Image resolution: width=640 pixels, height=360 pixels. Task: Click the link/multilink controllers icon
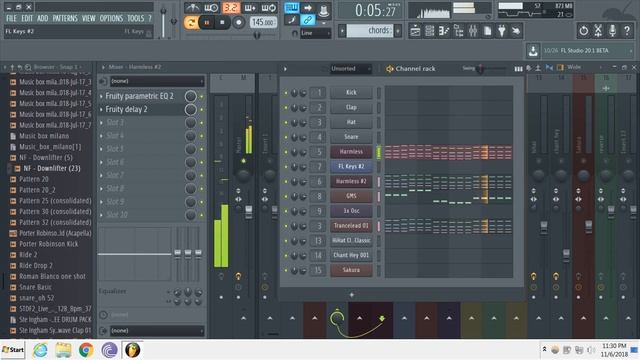point(307,20)
